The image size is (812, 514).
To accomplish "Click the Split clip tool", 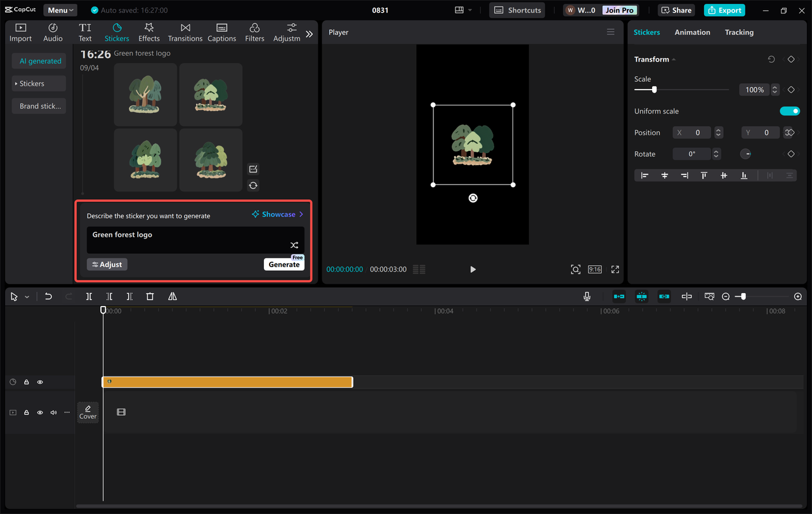I will click(x=89, y=296).
